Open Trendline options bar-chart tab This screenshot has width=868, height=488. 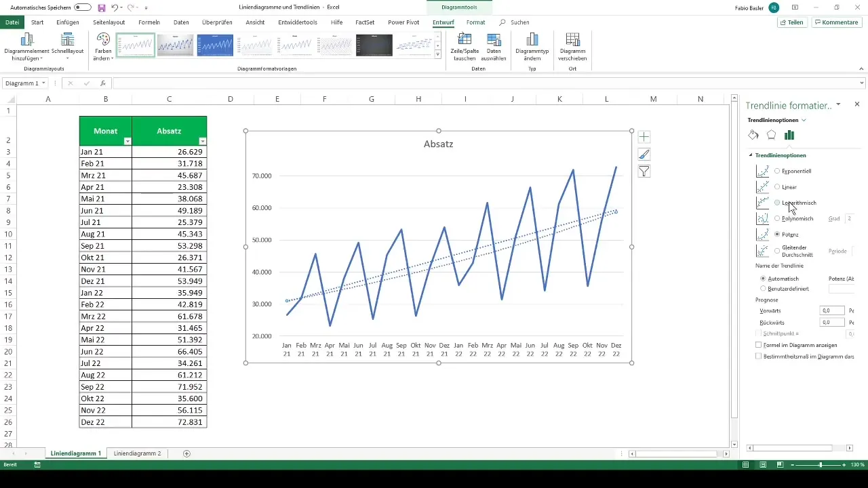click(789, 135)
